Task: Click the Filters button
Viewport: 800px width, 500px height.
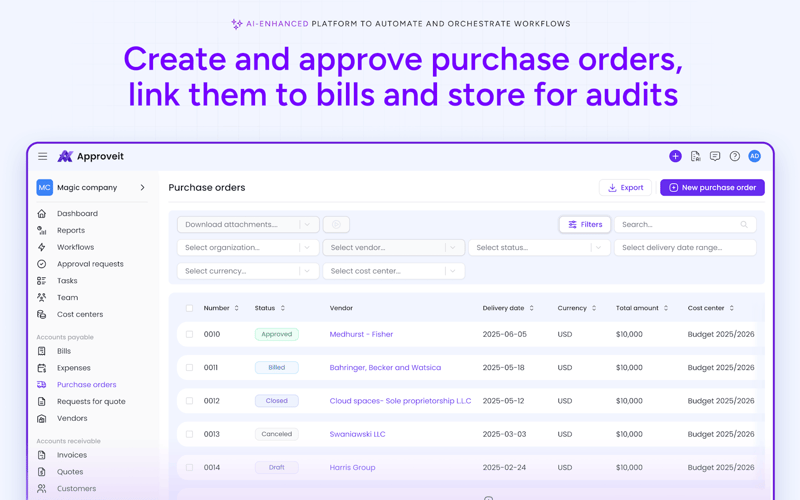Action: coord(585,224)
